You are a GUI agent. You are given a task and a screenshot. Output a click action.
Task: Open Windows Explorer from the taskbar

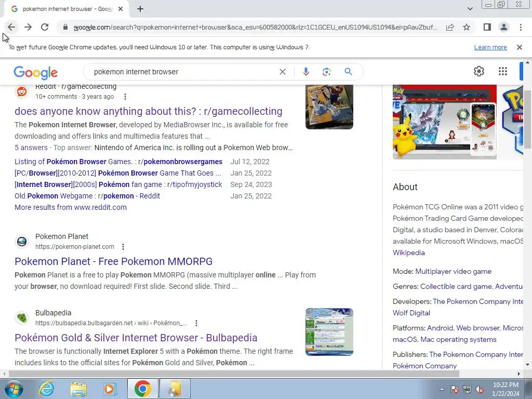click(78, 389)
